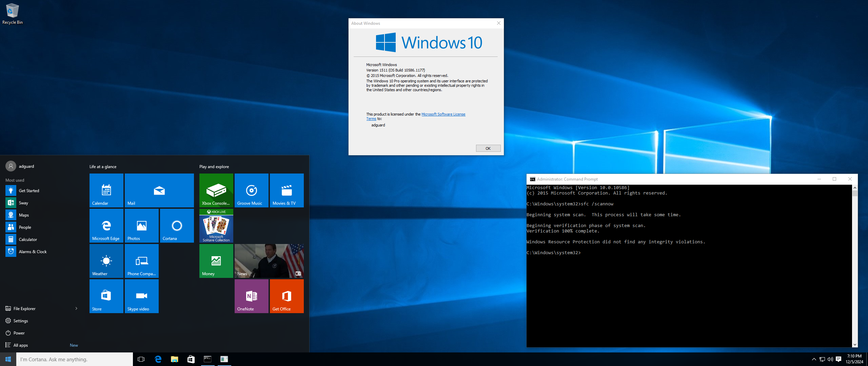868x366 pixels.
Task: Click Command Prompt scrollbar up arrow
Action: [x=854, y=188]
